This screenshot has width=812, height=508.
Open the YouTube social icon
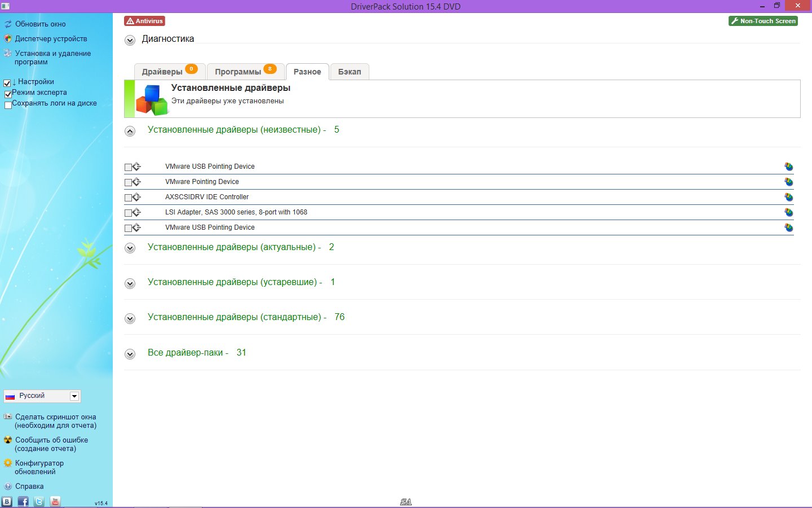(x=55, y=501)
